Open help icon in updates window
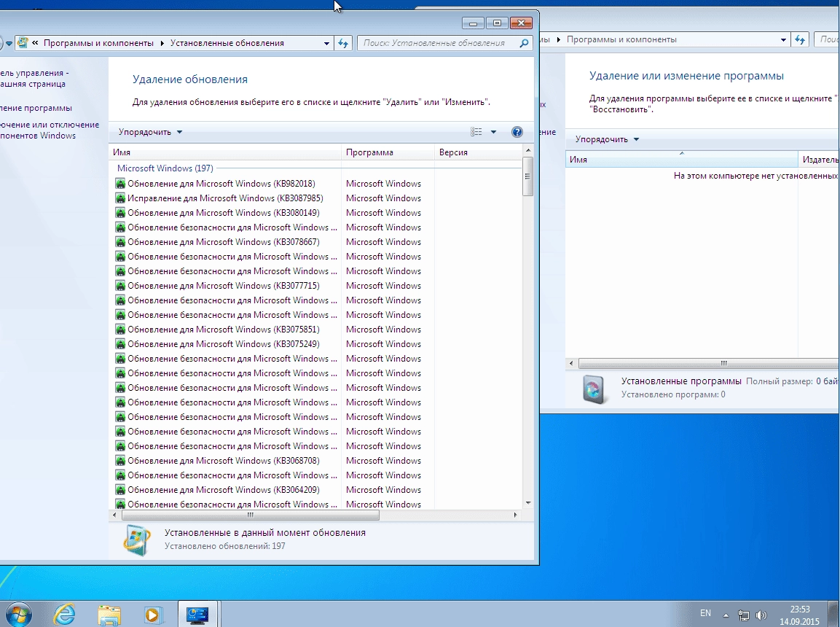The width and height of the screenshot is (840, 627). tap(517, 132)
